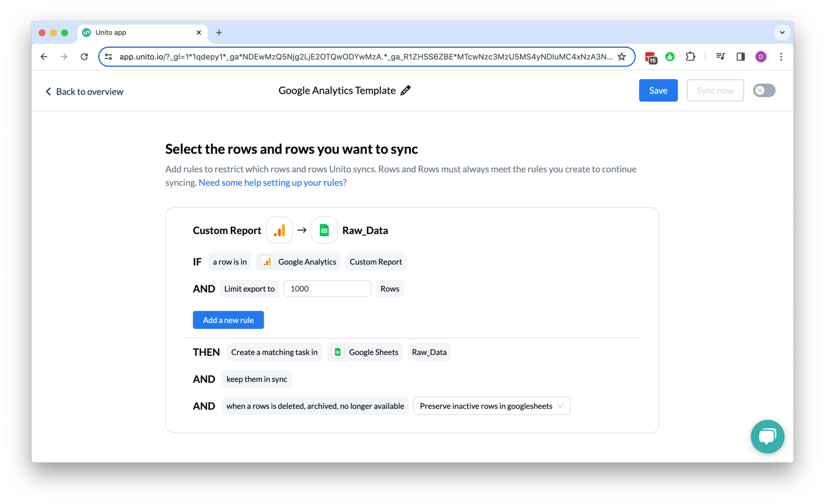Click the site settings icon in the address bar
Image resolution: width=825 pixels, height=504 pixels.
click(108, 56)
